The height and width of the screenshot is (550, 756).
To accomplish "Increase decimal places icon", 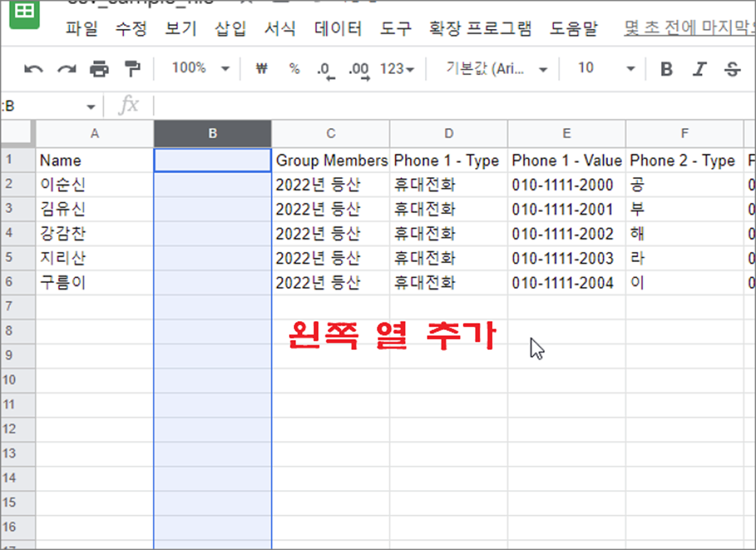I will click(x=359, y=70).
